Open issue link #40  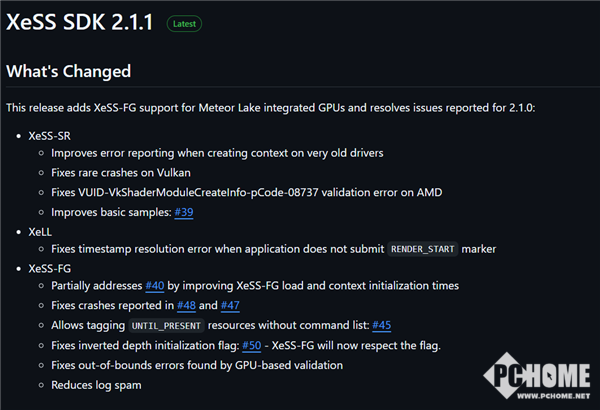coord(155,286)
